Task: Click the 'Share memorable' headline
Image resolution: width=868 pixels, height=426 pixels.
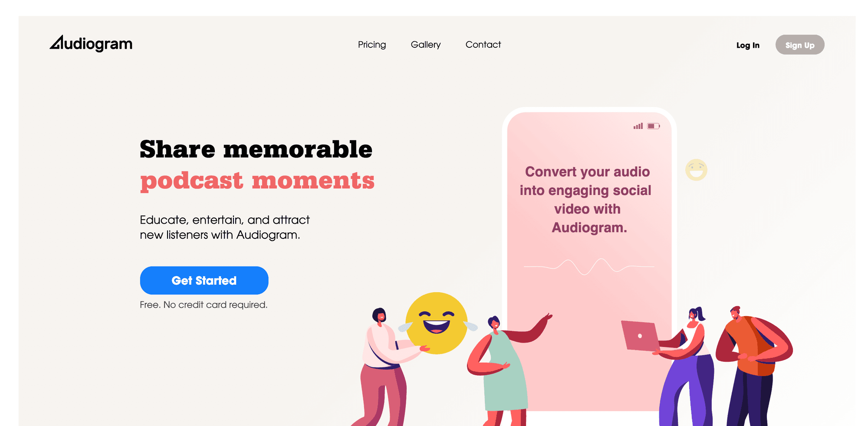Action: [256, 149]
